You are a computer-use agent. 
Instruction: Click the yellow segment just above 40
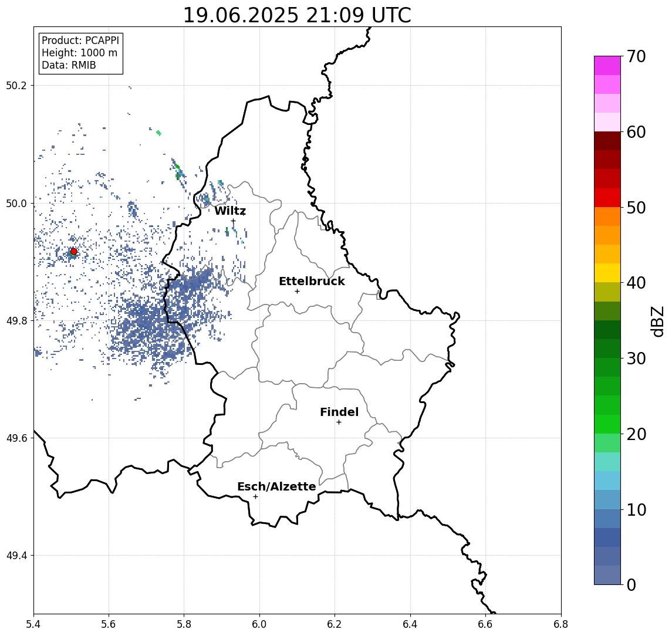point(607,273)
